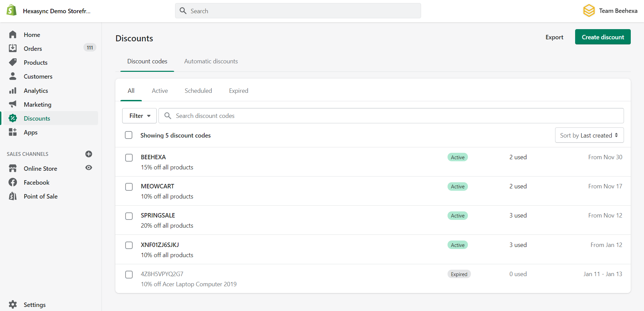Click the Create discount button

point(603,37)
